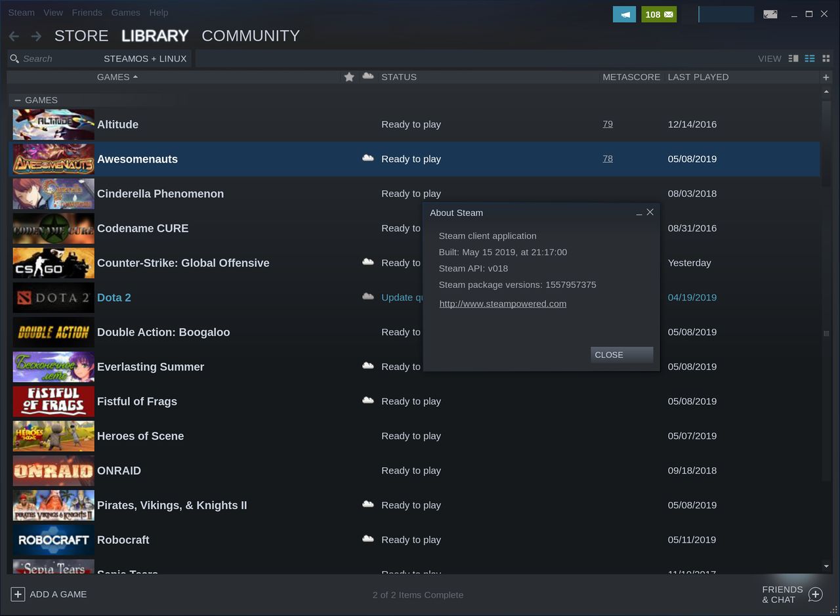Go to the COMMUNITY tab
840x616 pixels.
click(251, 36)
